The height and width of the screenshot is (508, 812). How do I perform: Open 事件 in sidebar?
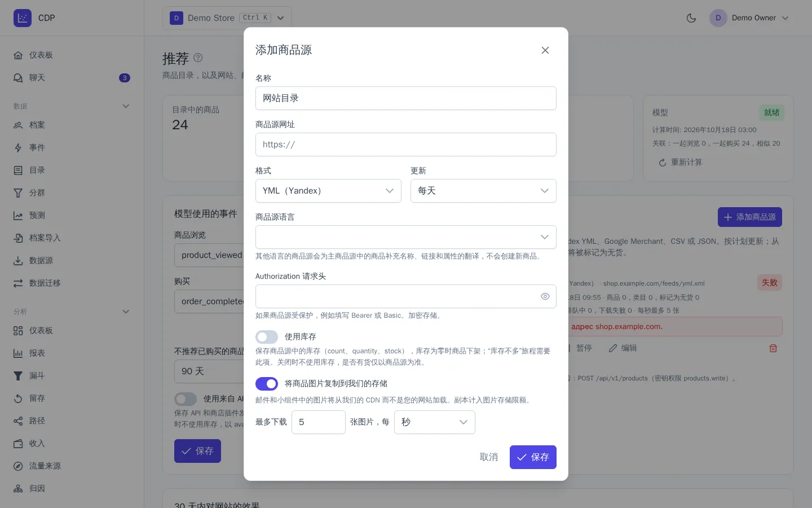72,148
